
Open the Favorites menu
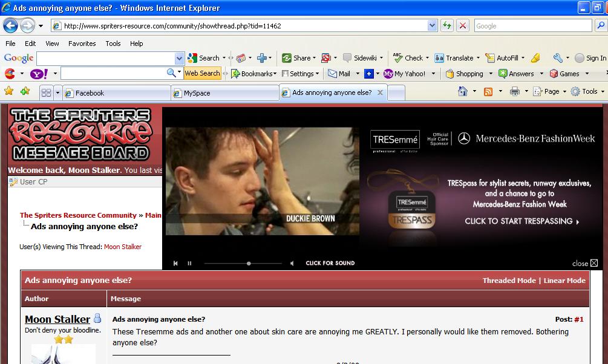[x=82, y=44]
